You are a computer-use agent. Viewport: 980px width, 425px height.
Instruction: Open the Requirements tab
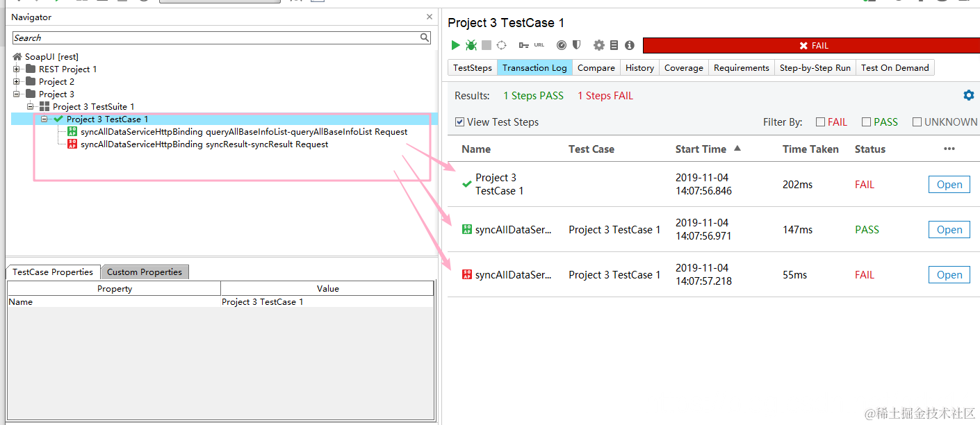[742, 67]
